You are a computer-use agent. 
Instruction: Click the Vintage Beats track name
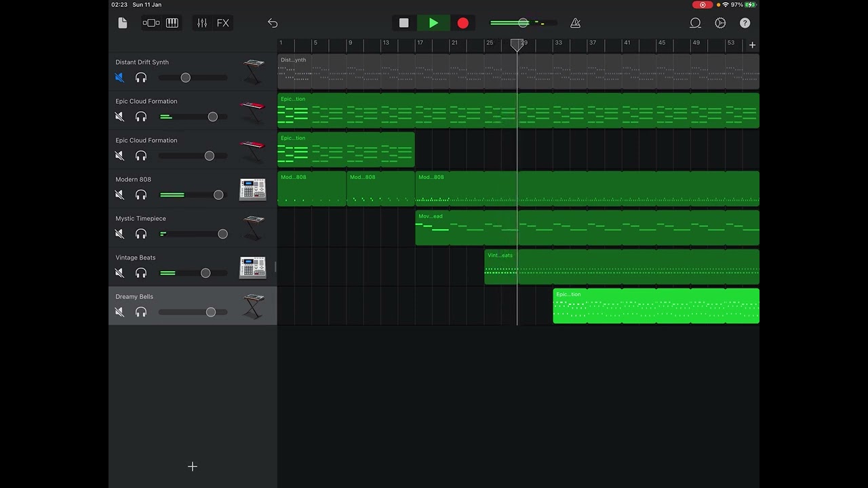(x=136, y=258)
